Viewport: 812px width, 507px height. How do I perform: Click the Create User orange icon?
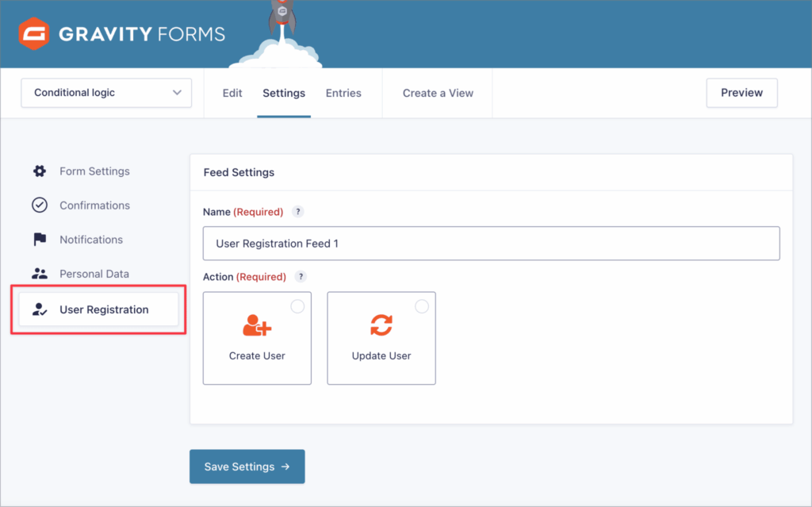[257, 325]
